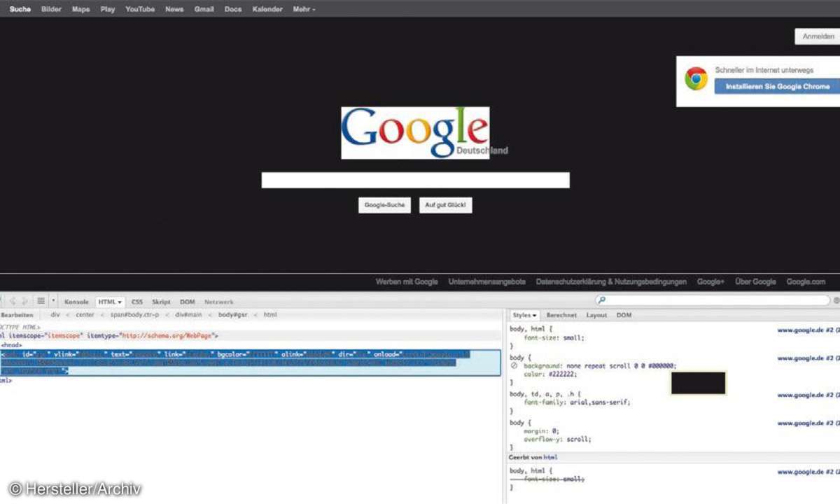Select the highlighted body tag HTML node

251,363
